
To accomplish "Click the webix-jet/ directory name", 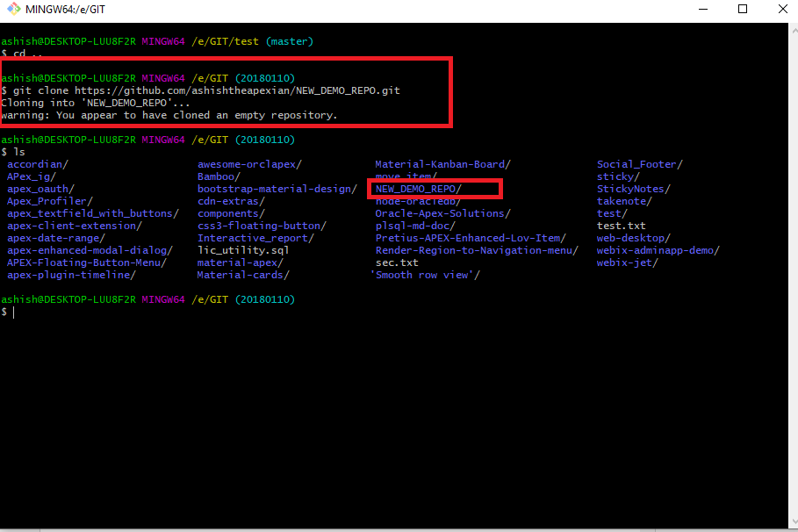I will pos(627,262).
